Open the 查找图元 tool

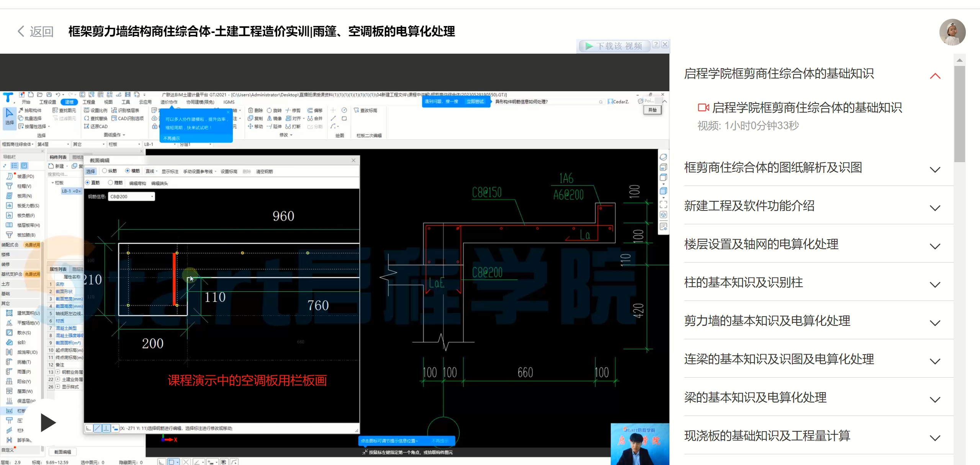pyautogui.click(x=64, y=110)
